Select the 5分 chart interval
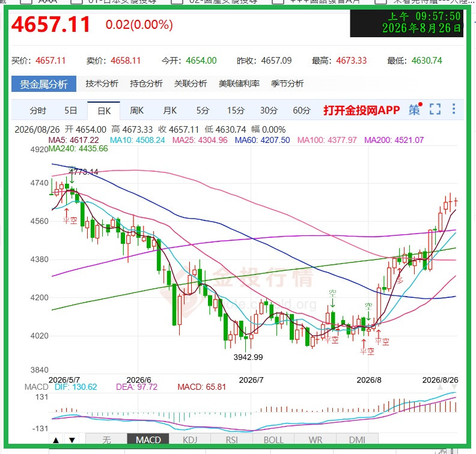The width and height of the screenshot is (476, 454). (x=203, y=110)
